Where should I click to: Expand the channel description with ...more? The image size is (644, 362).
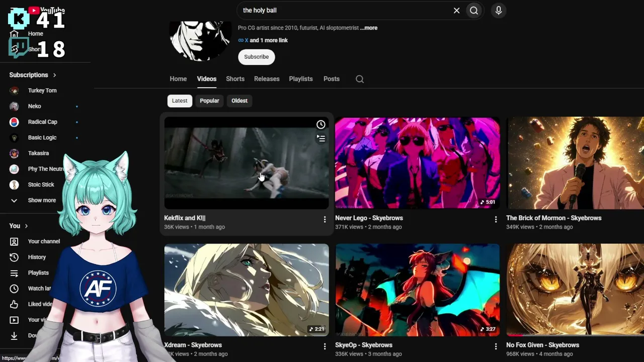coord(369,28)
